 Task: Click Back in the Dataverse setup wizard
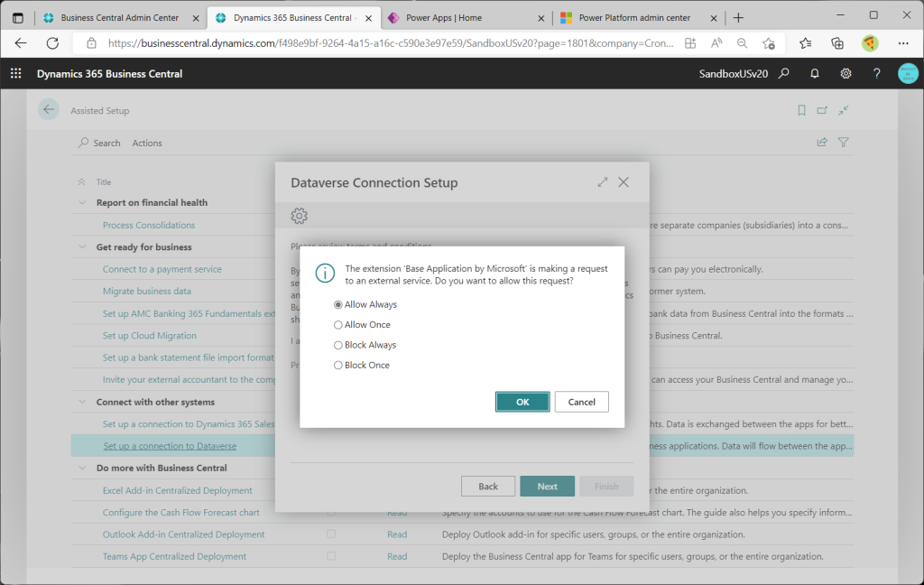pos(488,486)
